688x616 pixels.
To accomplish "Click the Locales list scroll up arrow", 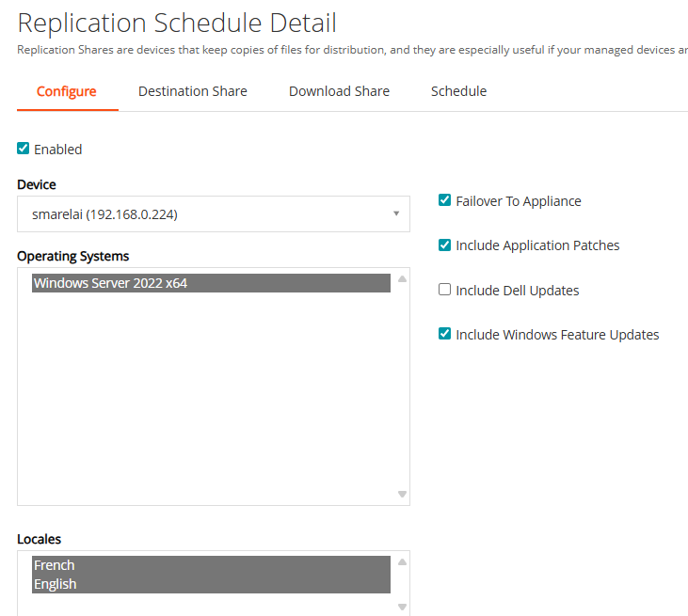I will pyautogui.click(x=402, y=562).
